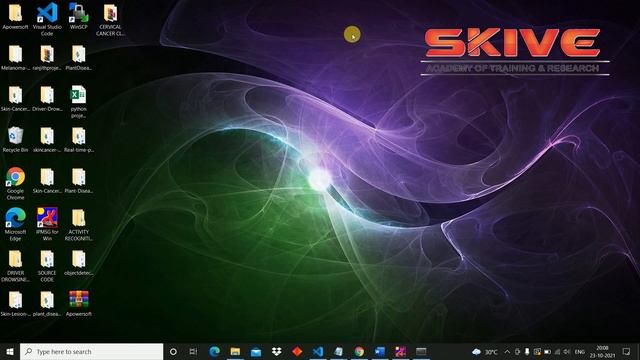Select the Apowersoft folder icon on desktop
The height and width of the screenshot is (360, 640).
(16, 16)
